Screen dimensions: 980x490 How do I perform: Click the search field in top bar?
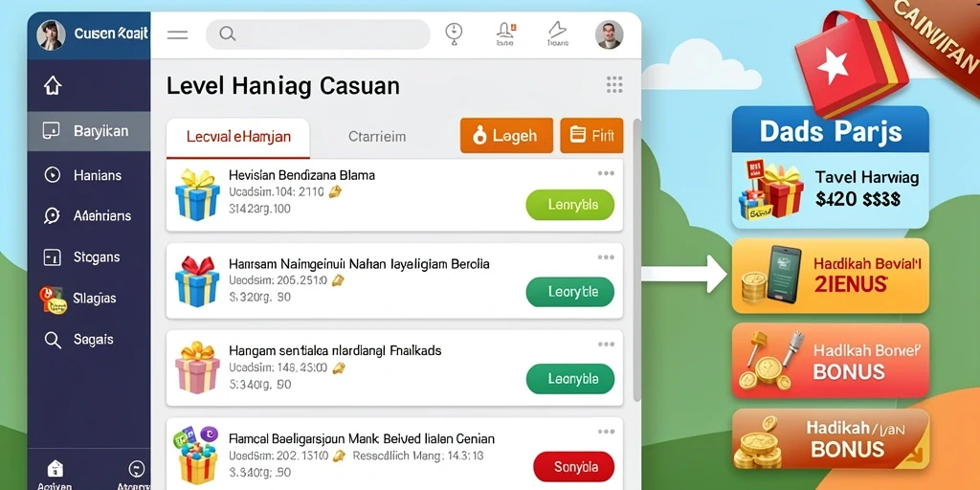(318, 34)
